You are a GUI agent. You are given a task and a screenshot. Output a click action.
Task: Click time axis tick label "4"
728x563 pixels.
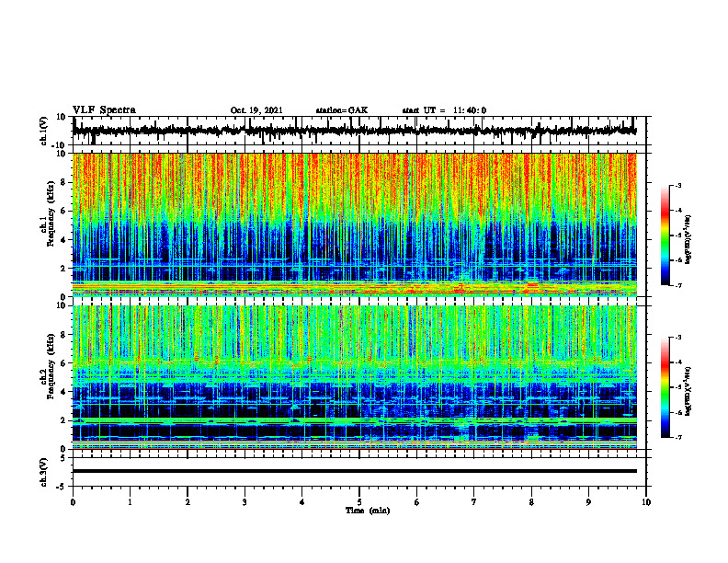(x=302, y=502)
